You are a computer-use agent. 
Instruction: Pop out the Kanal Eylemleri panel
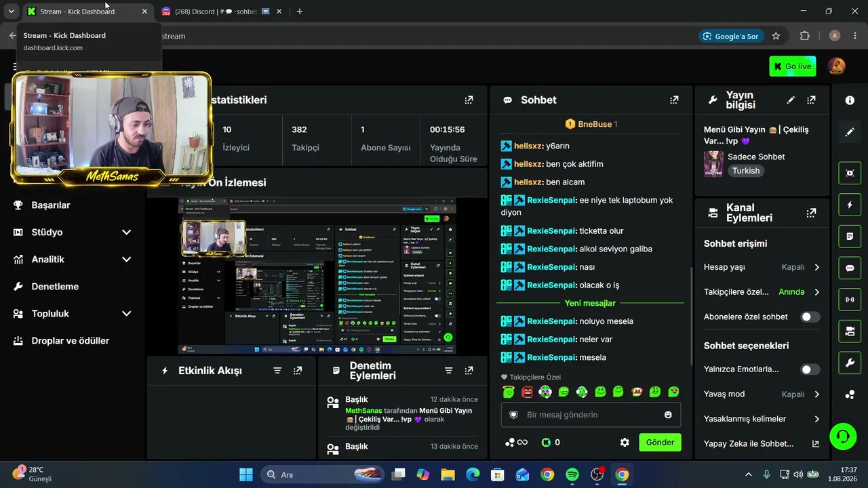[x=811, y=213]
